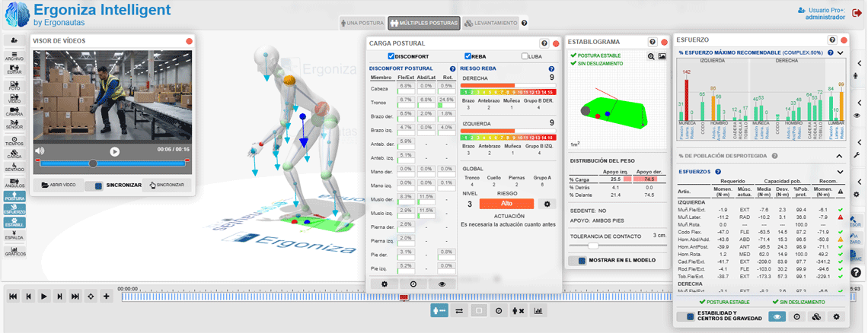The height and width of the screenshot is (333, 868).
Task: Toggle the DISCONFORT checkbox
Action: (x=391, y=56)
